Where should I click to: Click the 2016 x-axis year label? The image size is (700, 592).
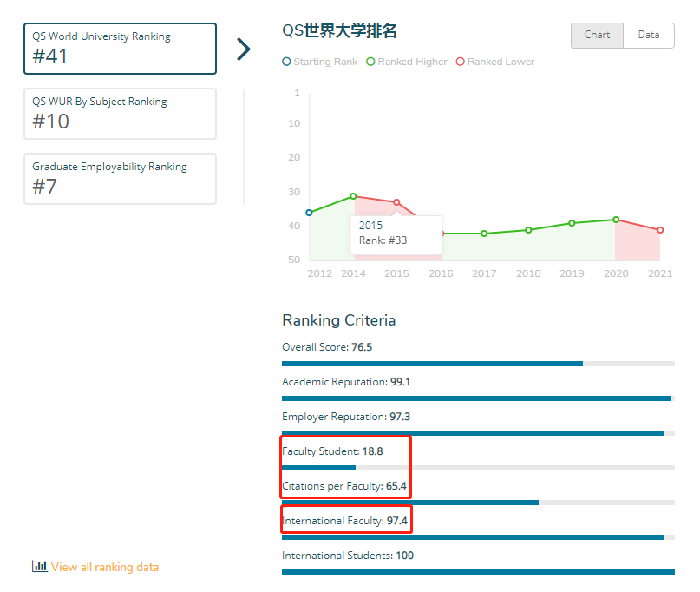(441, 273)
